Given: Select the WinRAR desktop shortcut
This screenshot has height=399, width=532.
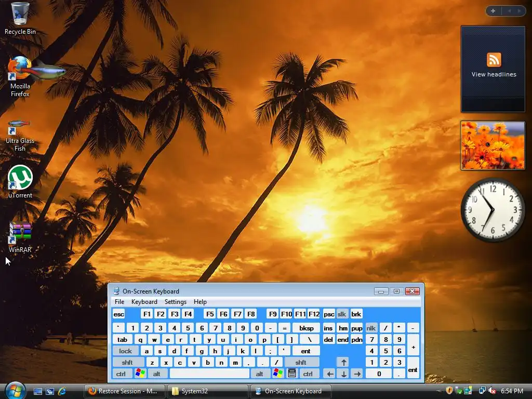Looking at the screenshot, I should 20,237.
